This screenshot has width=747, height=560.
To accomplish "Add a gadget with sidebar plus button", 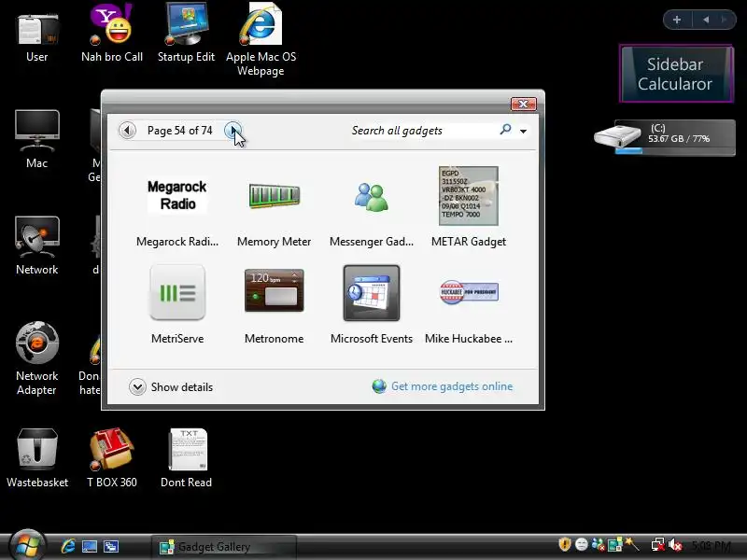I will (x=676, y=20).
